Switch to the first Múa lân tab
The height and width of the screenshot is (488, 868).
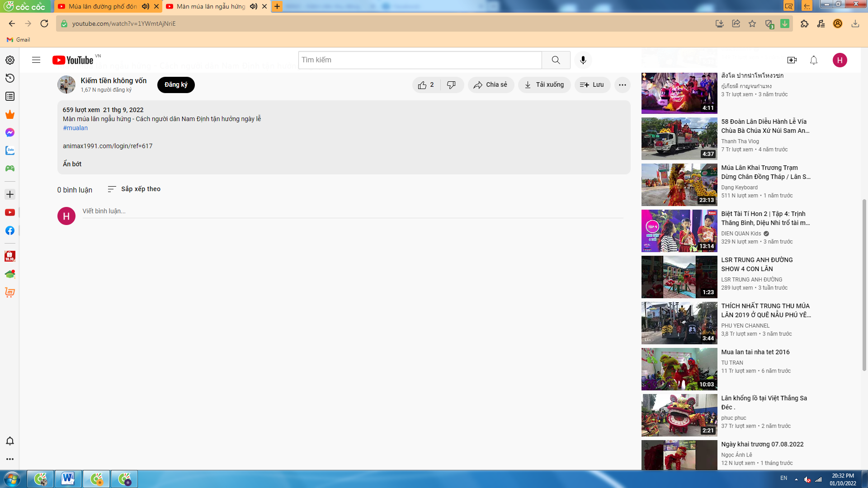click(103, 6)
